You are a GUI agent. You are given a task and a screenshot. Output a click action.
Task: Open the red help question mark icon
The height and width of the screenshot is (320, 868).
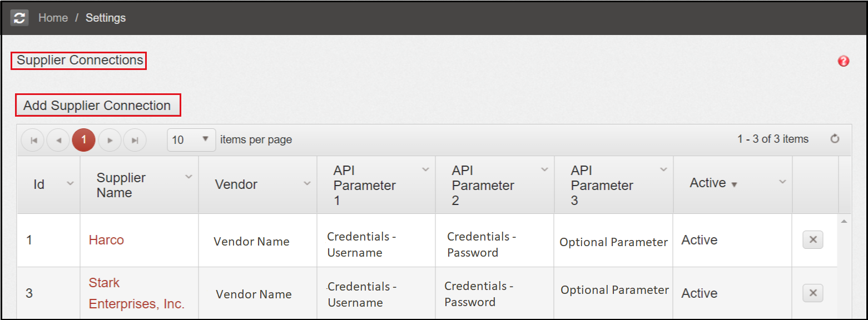click(x=843, y=61)
